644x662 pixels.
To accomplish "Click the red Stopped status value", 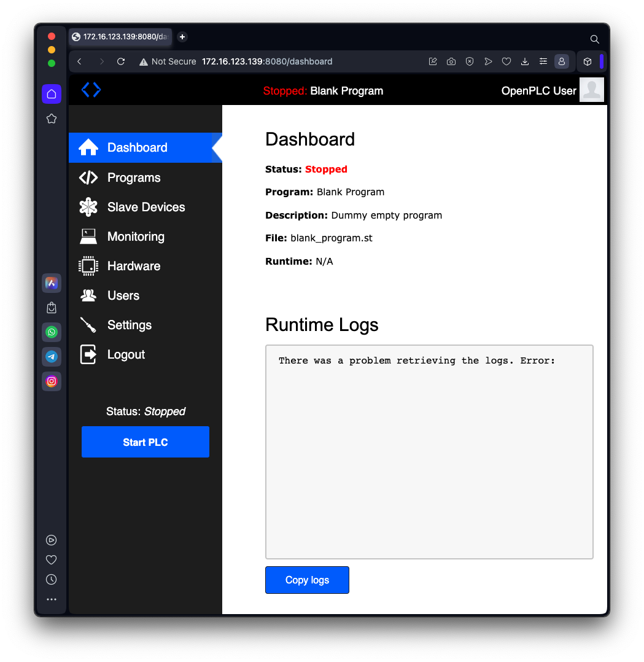I will coord(326,169).
